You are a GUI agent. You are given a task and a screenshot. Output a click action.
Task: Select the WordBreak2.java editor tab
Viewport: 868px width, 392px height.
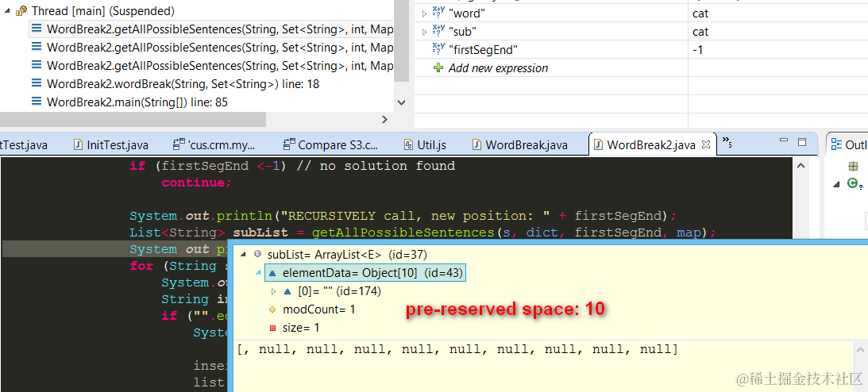click(651, 145)
